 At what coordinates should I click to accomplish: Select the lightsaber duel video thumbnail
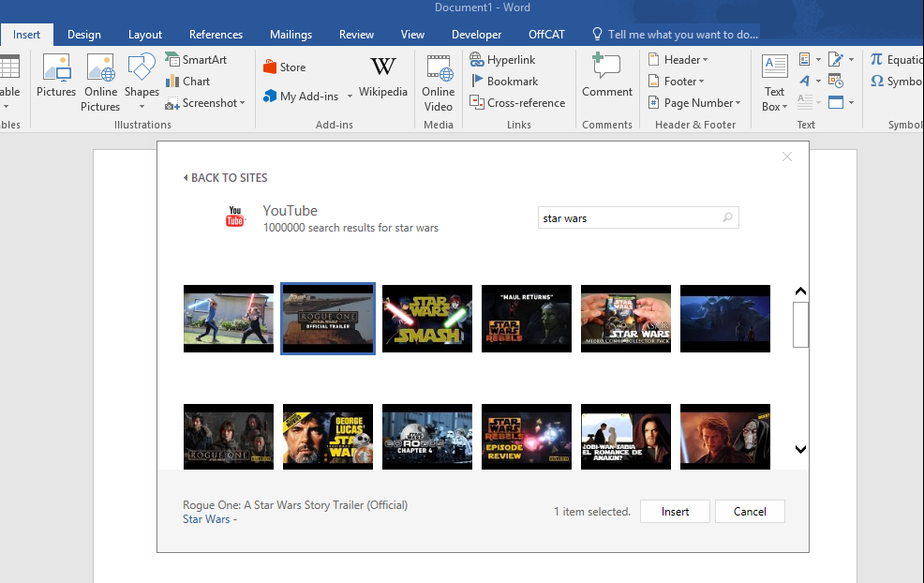click(x=229, y=319)
